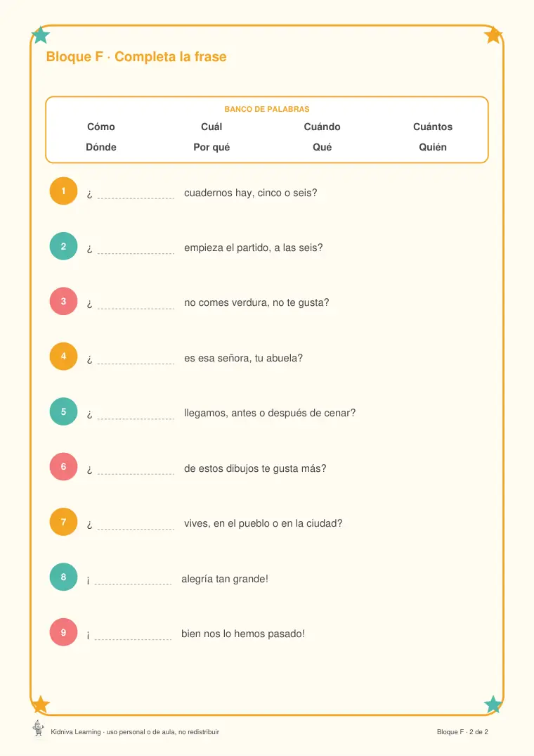Select the word Cómo in word bank
Viewport: 534px width, 756px height.
tap(101, 127)
